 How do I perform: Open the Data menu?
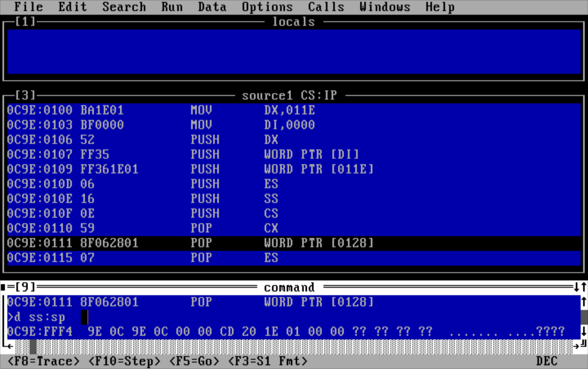(x=212, y=7)
